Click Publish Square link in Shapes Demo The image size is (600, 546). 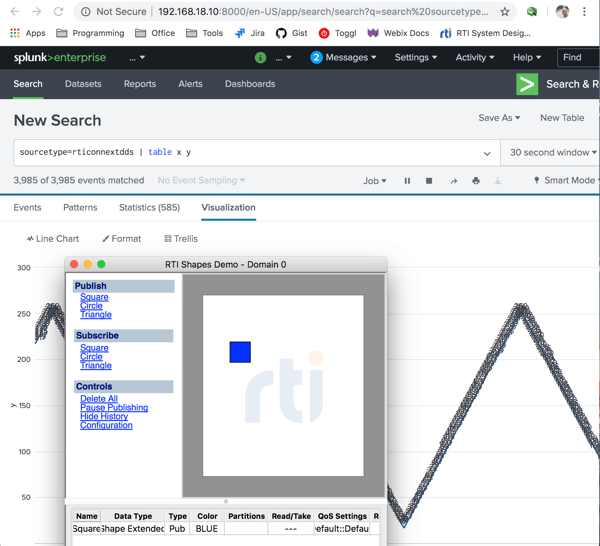coord(94,297)
